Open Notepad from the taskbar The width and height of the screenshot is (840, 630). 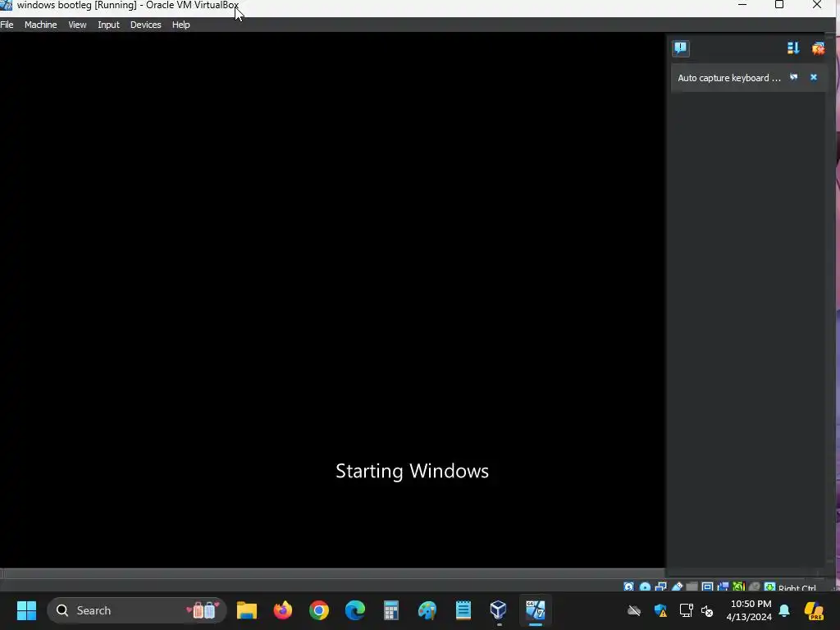(463, 610)
